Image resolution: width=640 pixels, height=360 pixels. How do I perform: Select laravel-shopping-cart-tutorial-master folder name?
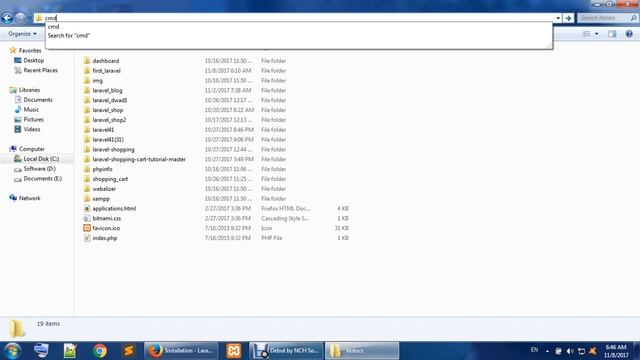139,159
